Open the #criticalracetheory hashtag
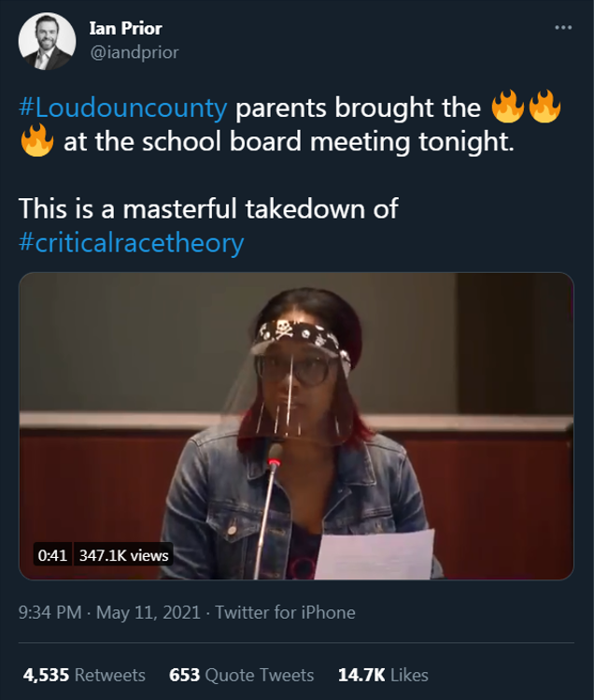The image size is (594, 700). [132, 242]
